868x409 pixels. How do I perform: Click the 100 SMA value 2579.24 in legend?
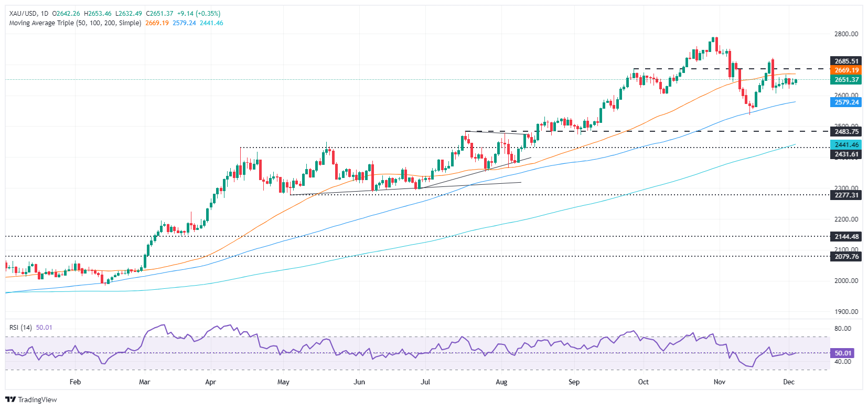tap(184, 23)
